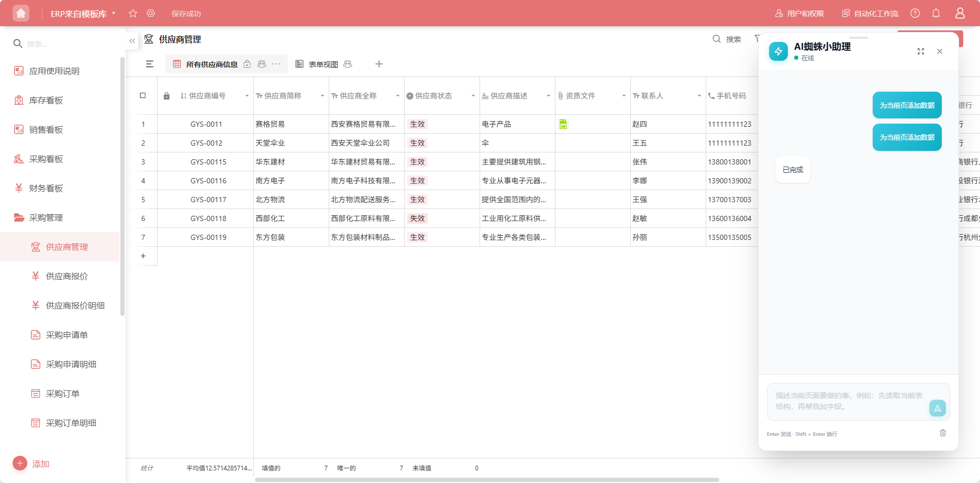
Task: Click the 为当前页添加数据 button
Action: click(x=907, y=105)
